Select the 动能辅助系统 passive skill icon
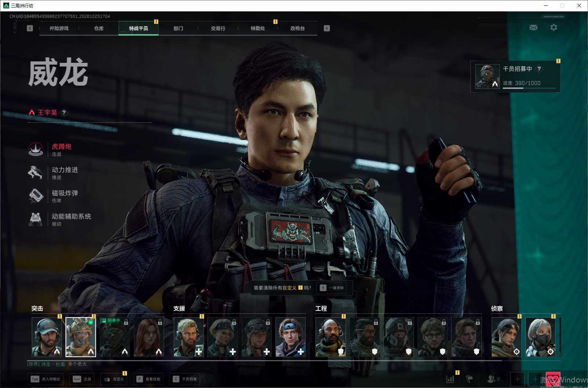This screenshot has height=388, width=588. [36, 219]
